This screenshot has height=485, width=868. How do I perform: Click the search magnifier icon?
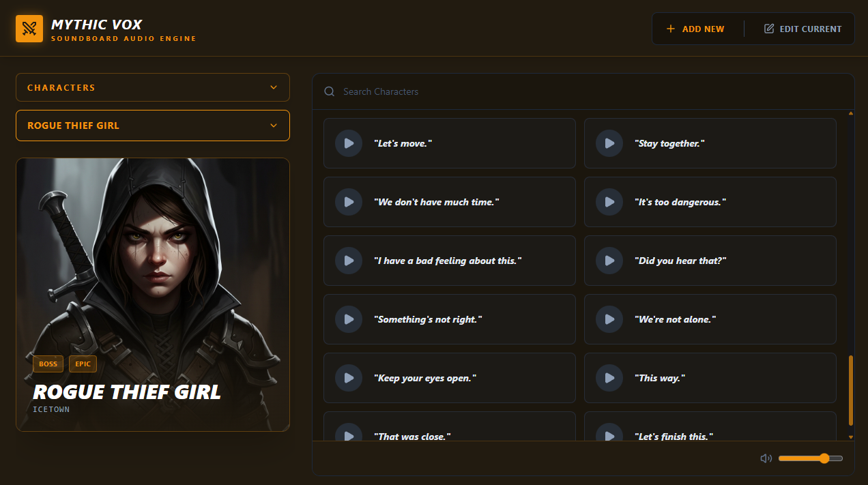click(330, 91)
